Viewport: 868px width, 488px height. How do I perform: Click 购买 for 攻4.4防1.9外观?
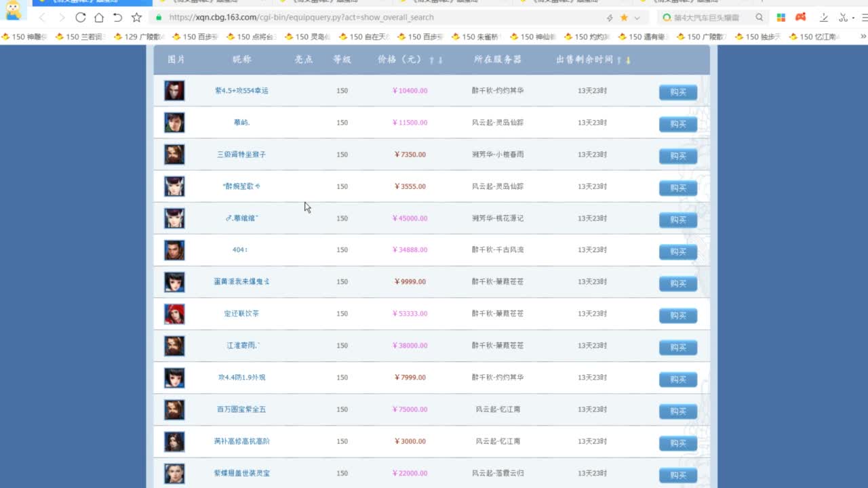(678, 379)
